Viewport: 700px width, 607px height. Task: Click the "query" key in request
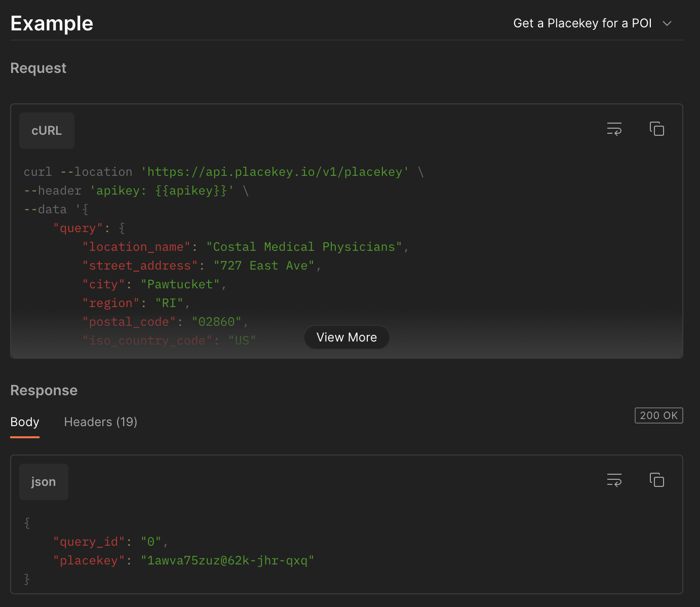pyautogui.click(x=78, y=229)
